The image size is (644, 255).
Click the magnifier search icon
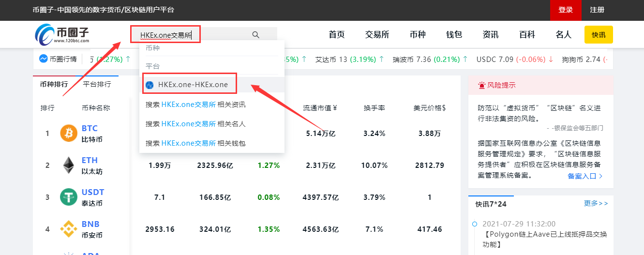[256, 34]
